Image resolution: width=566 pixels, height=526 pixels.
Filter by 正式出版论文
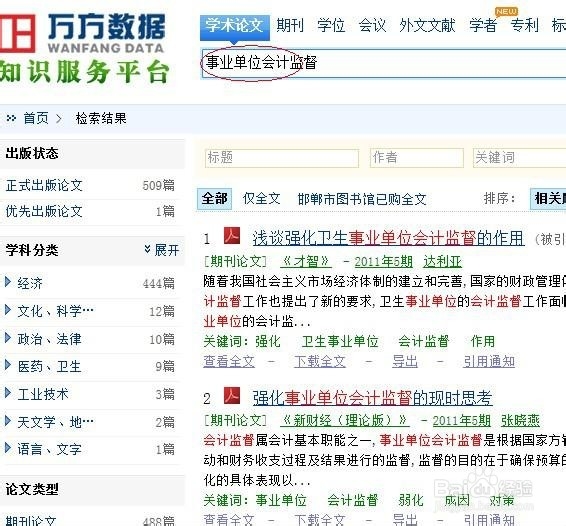[x=44, y=186]
